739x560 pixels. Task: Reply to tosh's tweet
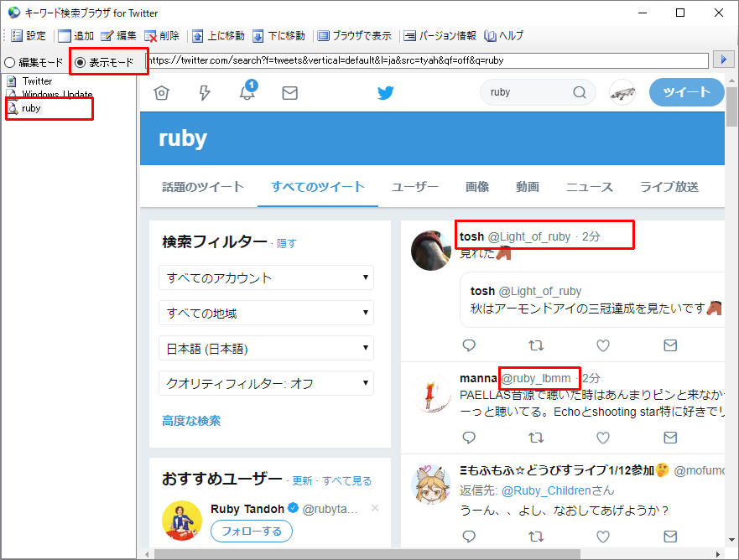click(x=468, y=345)
